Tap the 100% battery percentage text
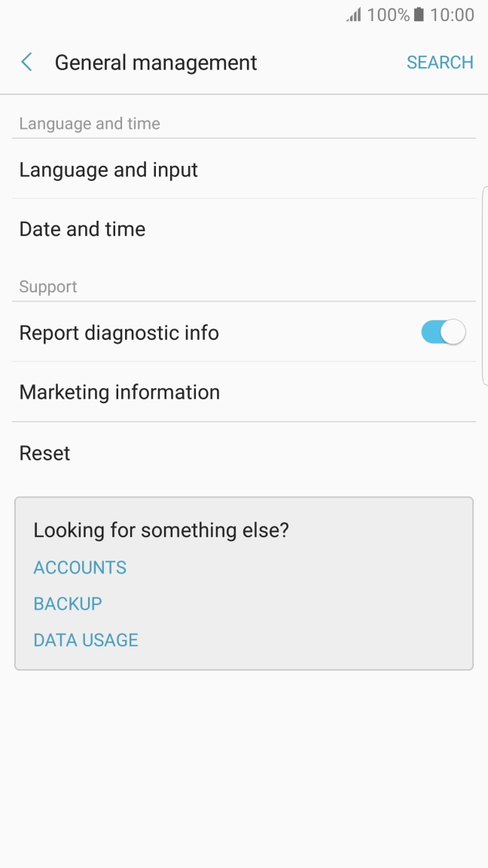This screenshot has width=488, height=868. click(x=388, y=15)
